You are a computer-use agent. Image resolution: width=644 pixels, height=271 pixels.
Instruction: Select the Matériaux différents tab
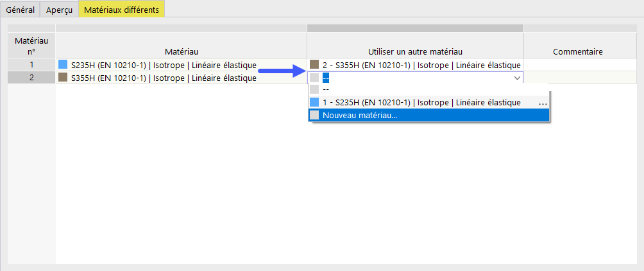click(122, 10)
